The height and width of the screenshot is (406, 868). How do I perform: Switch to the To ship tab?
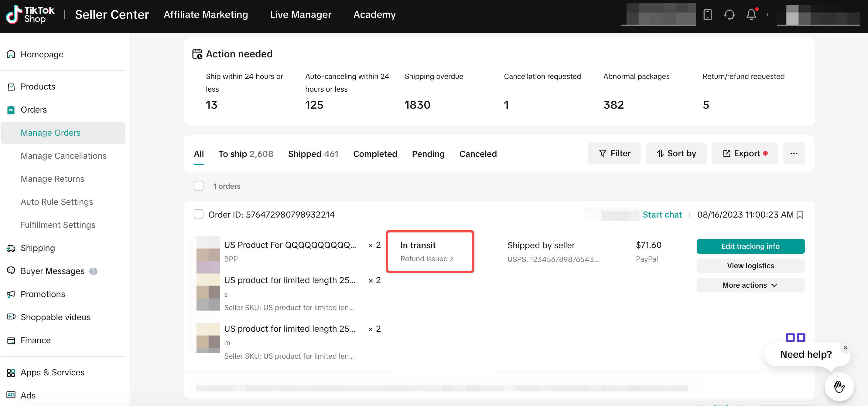pos(246,154)
